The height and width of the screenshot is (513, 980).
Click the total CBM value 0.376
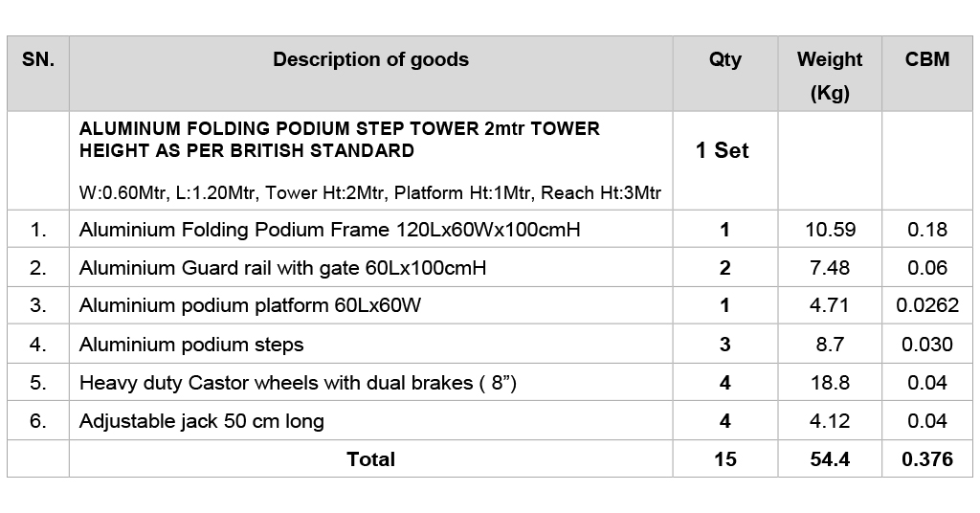pos(927,458)
